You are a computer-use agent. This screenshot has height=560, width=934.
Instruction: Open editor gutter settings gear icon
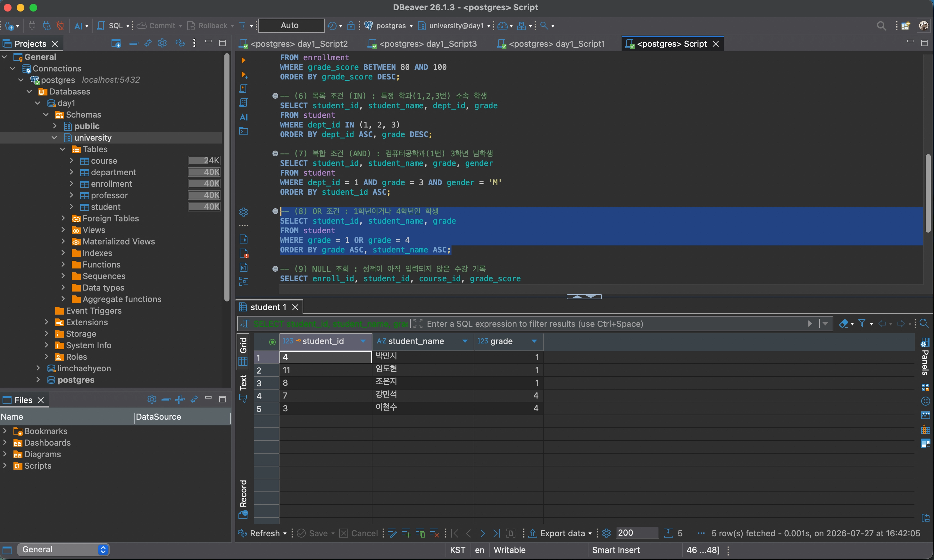pyautogui.click(x=244, y=212)
